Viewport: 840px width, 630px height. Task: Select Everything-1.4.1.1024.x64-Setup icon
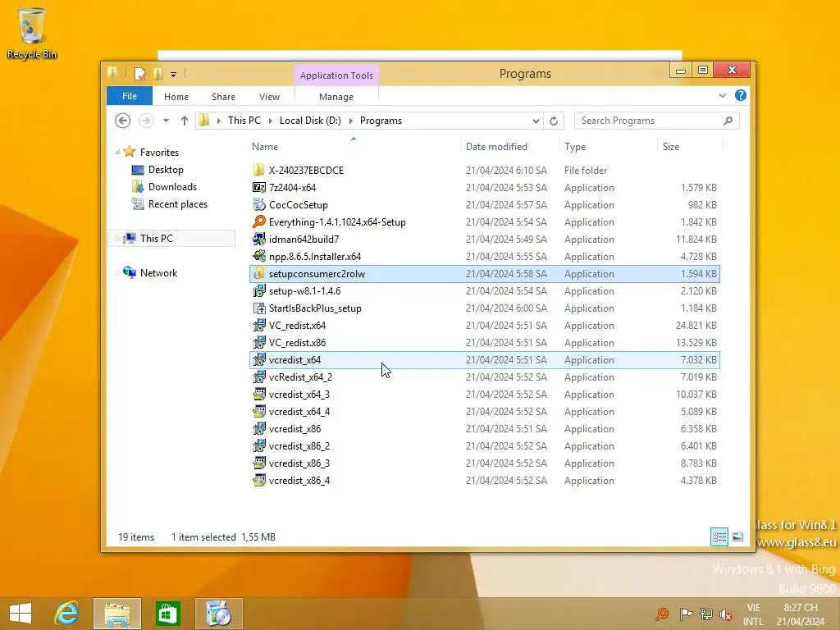258,221
